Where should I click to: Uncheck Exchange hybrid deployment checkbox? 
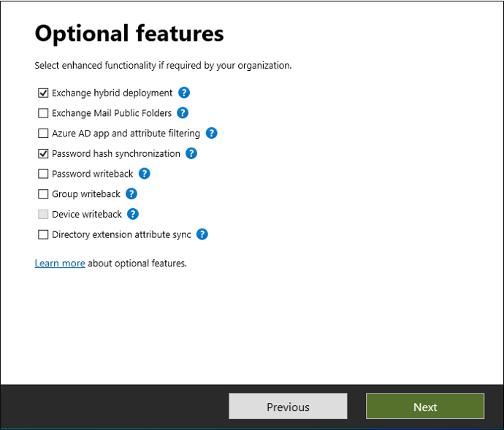point(43,93)
